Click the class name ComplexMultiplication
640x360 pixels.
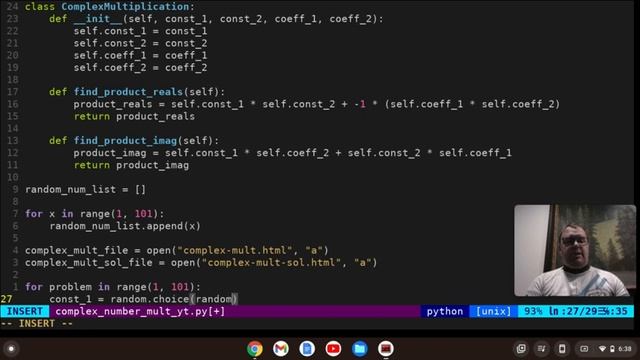125,7
